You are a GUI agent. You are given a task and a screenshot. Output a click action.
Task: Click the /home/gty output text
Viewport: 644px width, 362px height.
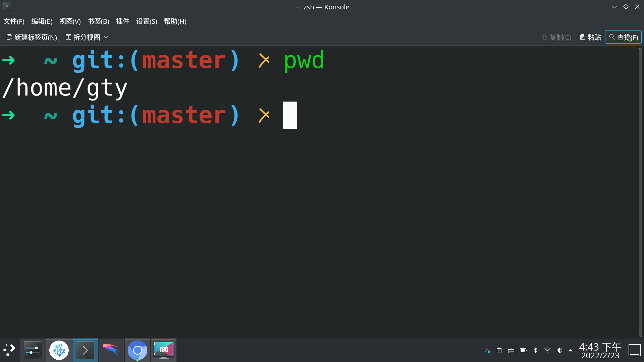65,88
